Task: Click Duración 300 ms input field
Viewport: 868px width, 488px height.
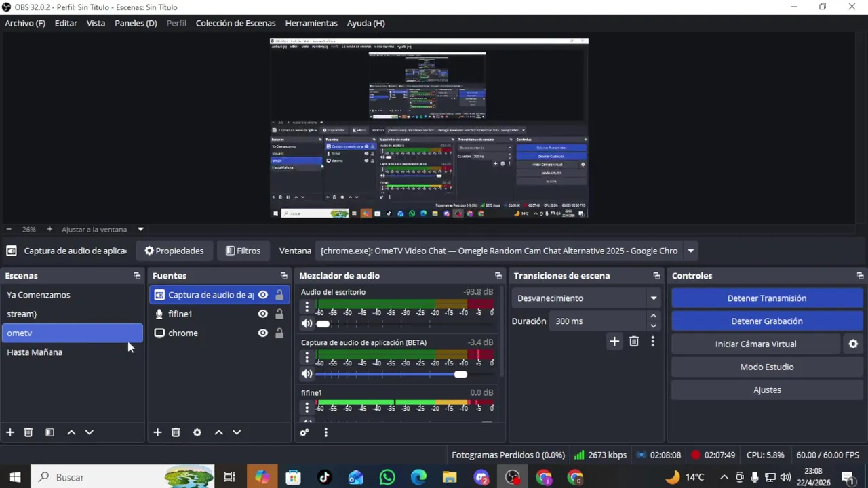Action: coord(598,321)
